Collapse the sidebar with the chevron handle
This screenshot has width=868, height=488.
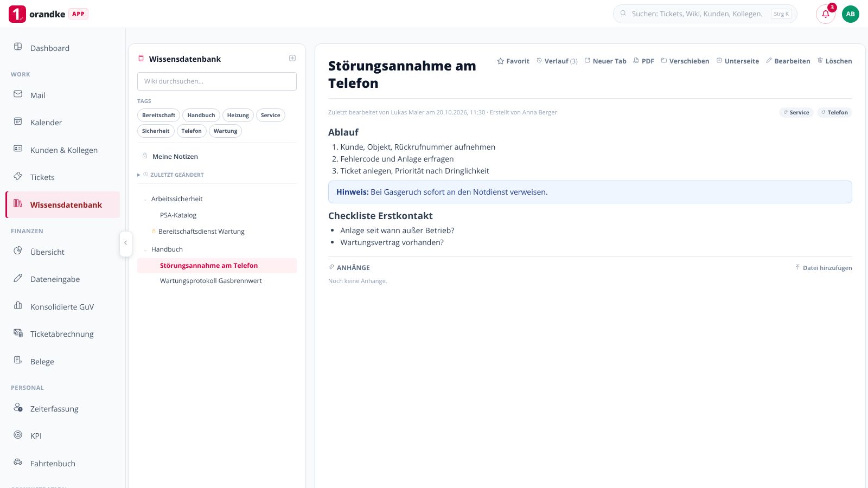point(125,243)
